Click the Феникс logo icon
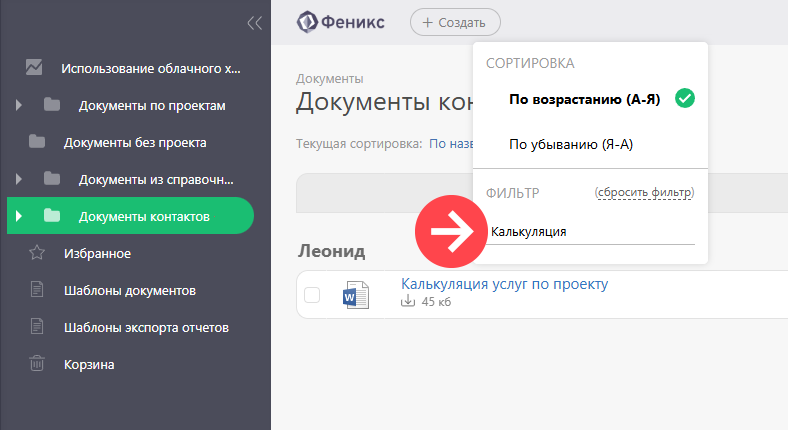Screen dimensions: 788x430 pos(307,22)
